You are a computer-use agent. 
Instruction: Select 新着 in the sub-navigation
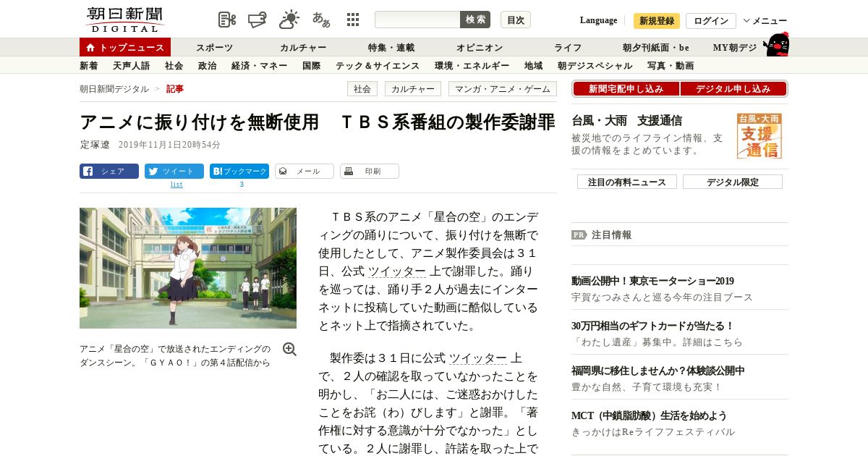pos(89,66)
